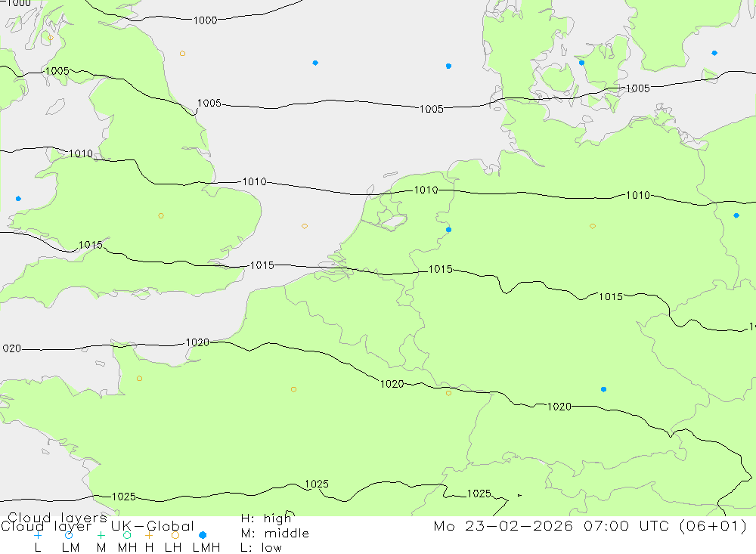
Task: Click the 1015 label over southwest England
Action: pyautogui.click(x=91, y=245)
